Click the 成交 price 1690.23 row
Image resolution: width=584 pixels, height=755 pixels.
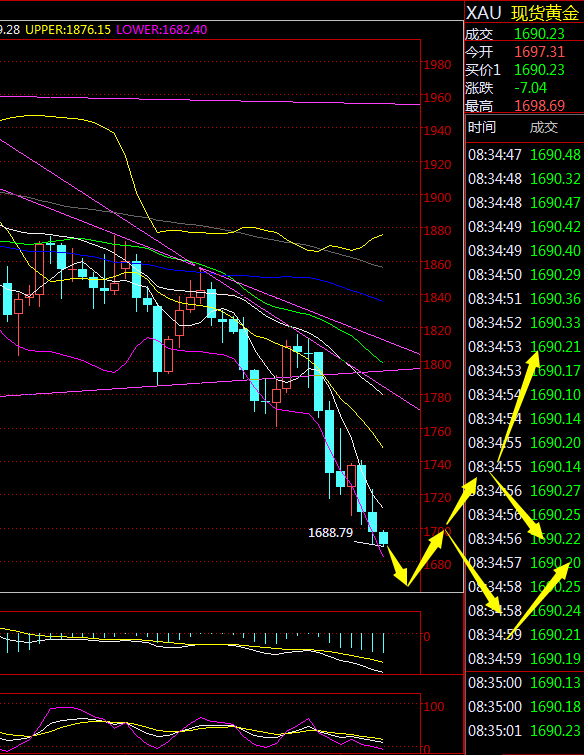524,34
